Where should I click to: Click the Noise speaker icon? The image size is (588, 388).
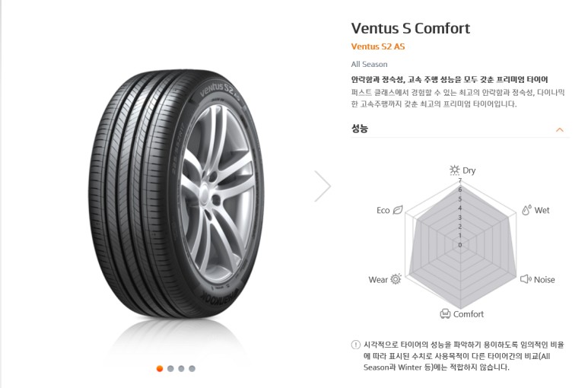click(525, 279)
